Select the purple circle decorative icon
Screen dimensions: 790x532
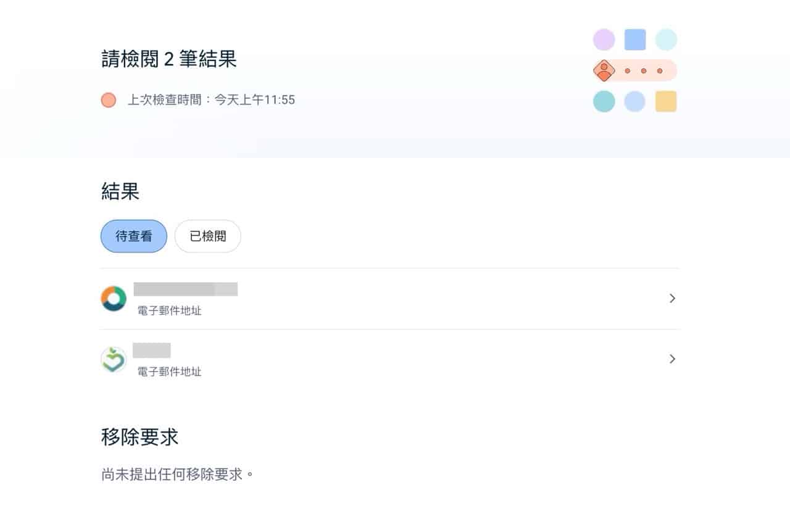604,39
